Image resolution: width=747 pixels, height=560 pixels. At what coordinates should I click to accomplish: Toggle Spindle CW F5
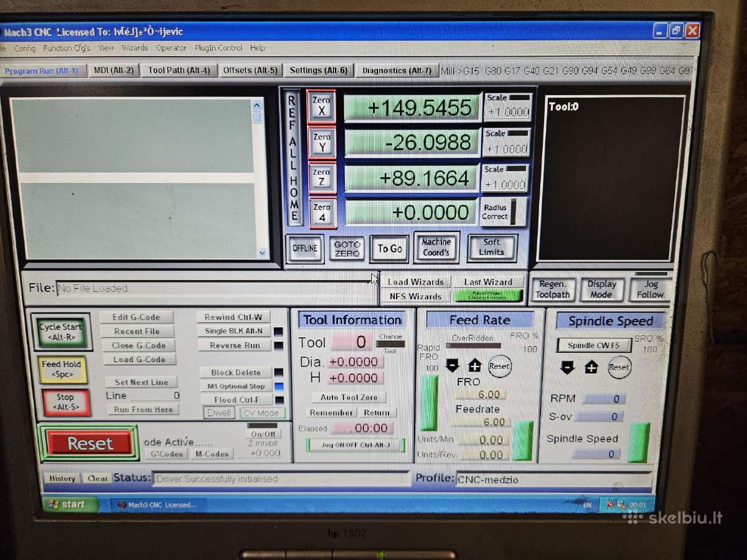coord(593,345)
